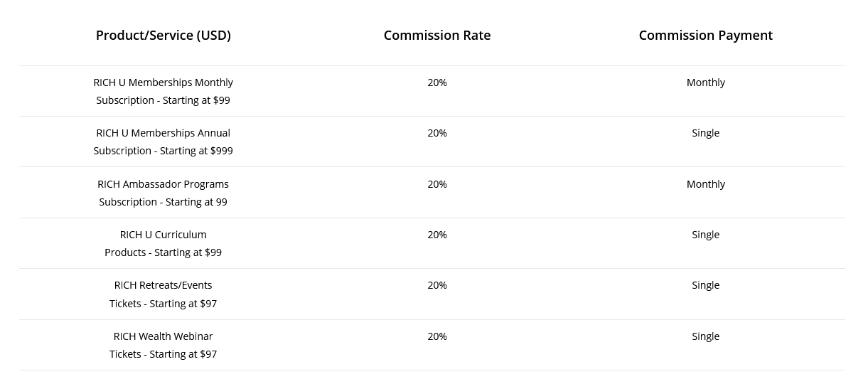The image size is (868, 389).
Task: Select RICH U Memberships Monthly Subscription product cell
Action: [x=163, y=91]
